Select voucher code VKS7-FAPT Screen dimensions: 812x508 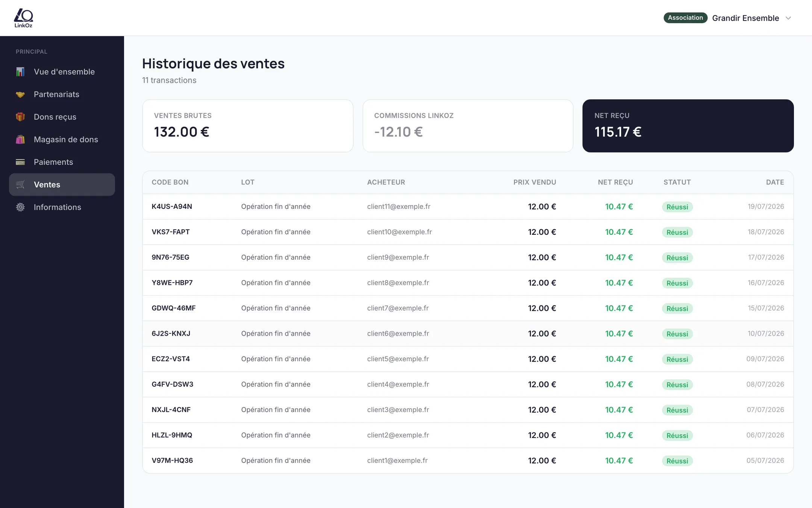tap(171, 232)
